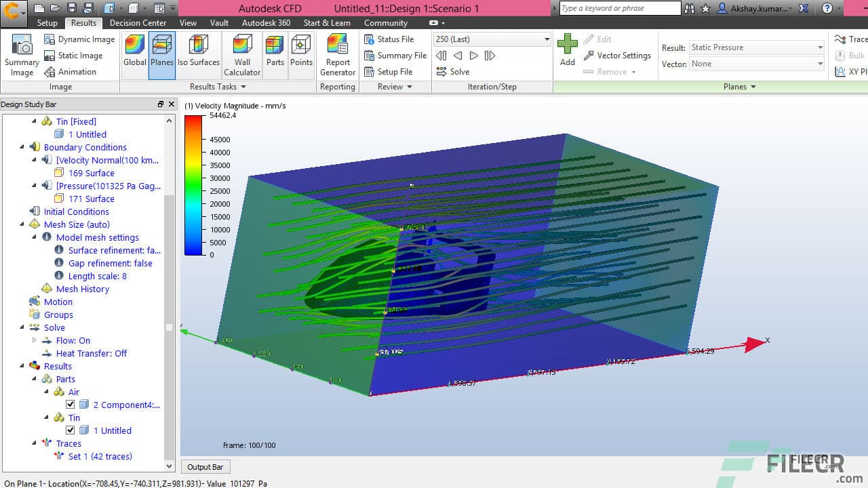868x488 pixels.
Task: Toggle Heat Transfer: Off item
Action: pyautogui.click(x=91, y=353)
